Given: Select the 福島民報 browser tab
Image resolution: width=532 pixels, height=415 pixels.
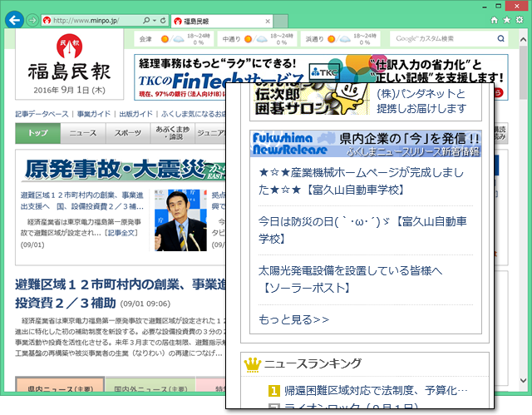Looking at the screenshot, I should coord(222,21).
